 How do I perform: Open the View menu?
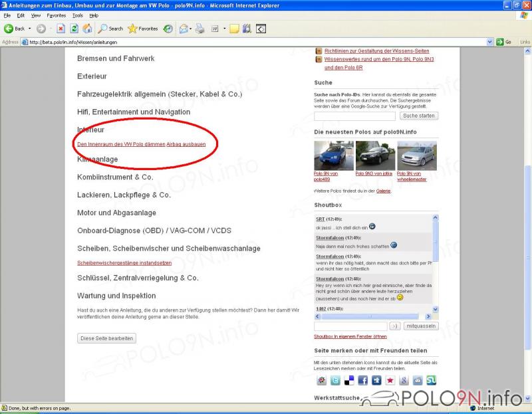click(36, 15)
